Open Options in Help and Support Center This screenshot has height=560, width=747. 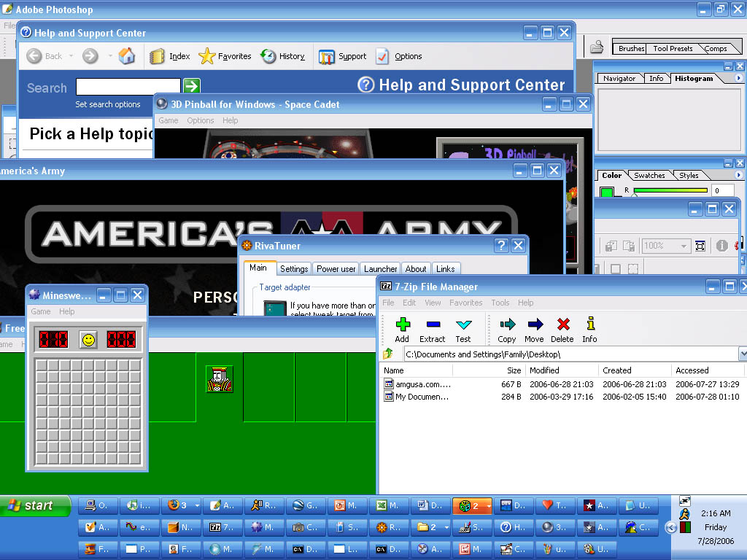point(399,56)
